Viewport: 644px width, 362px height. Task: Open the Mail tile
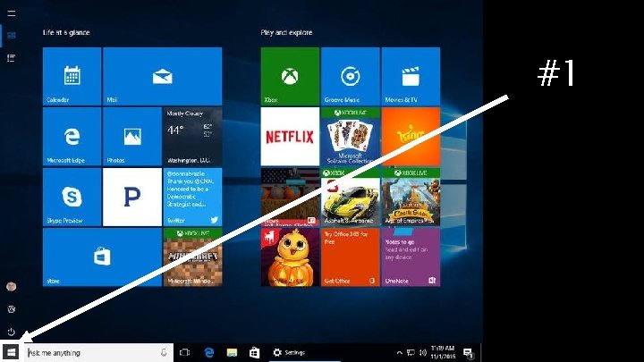163,76
